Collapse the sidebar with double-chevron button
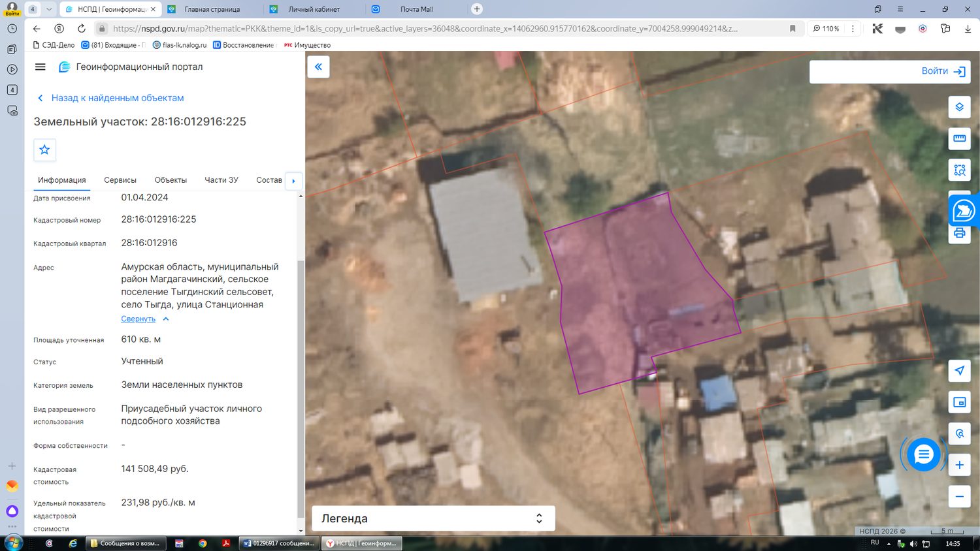 pyautogui.click(x=318, y=67)
